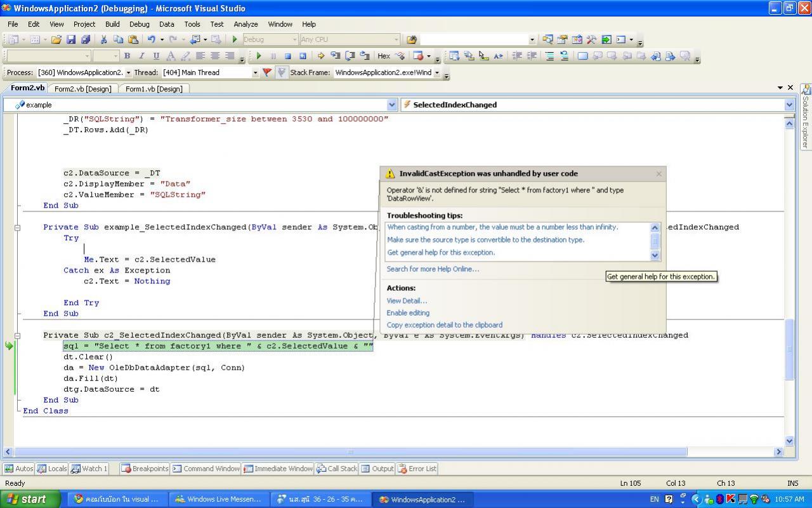Click the red flag threads icon
Screen dimensions: 812x508
pyautogui.click(x=267, y=72)
